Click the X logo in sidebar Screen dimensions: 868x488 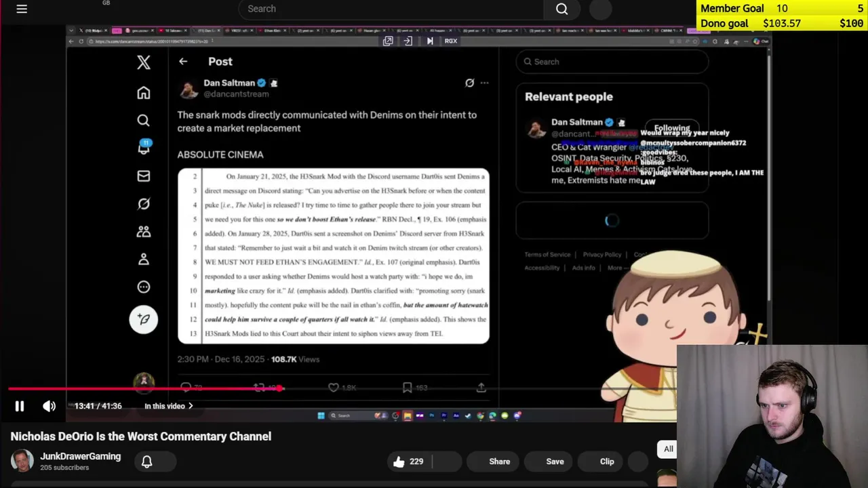pyautogui.click(x=143, y=62)
